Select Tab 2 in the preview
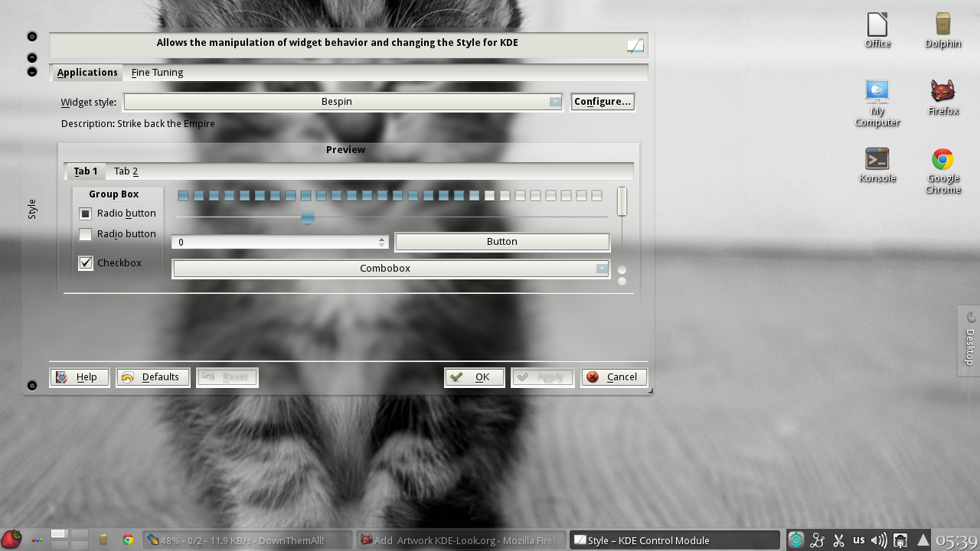Viewport: 980px width, 551px height. (126, 171)
